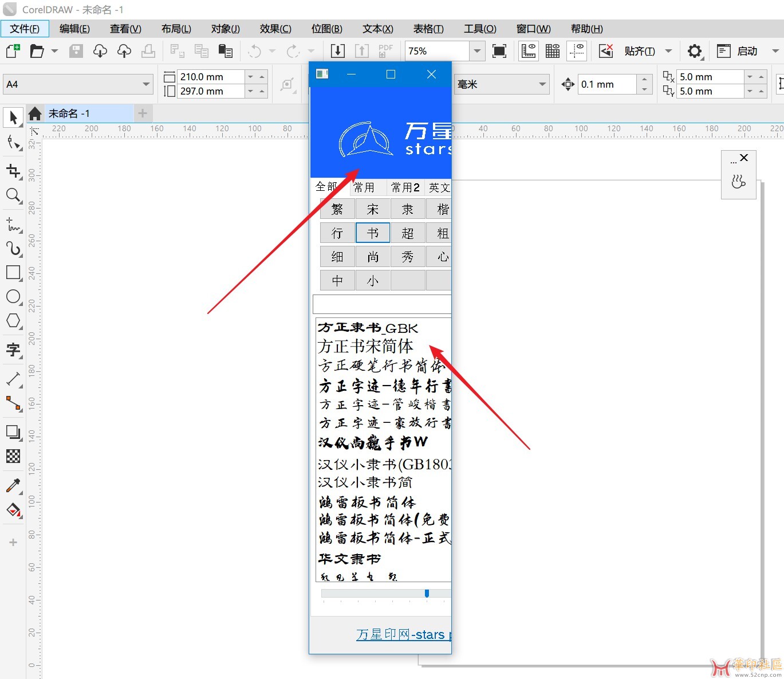Go to the Welcome screen home icon

(35, 113)
